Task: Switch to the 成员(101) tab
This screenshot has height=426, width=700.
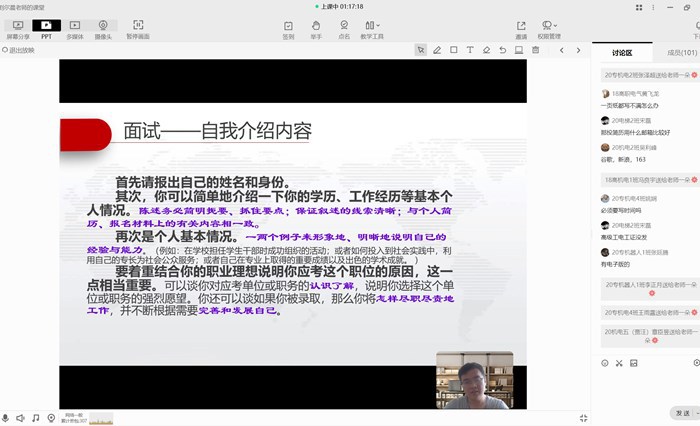Action: tap(681, 52)
